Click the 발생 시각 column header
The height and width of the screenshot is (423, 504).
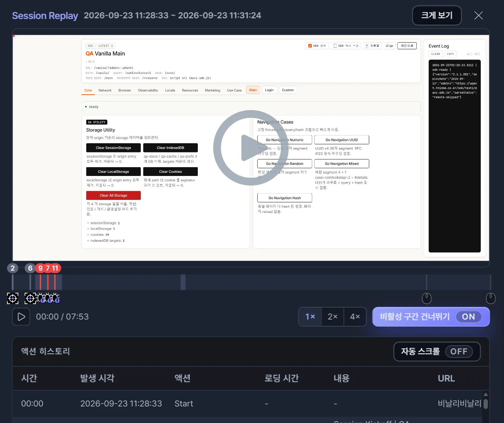tap(97, 378)
